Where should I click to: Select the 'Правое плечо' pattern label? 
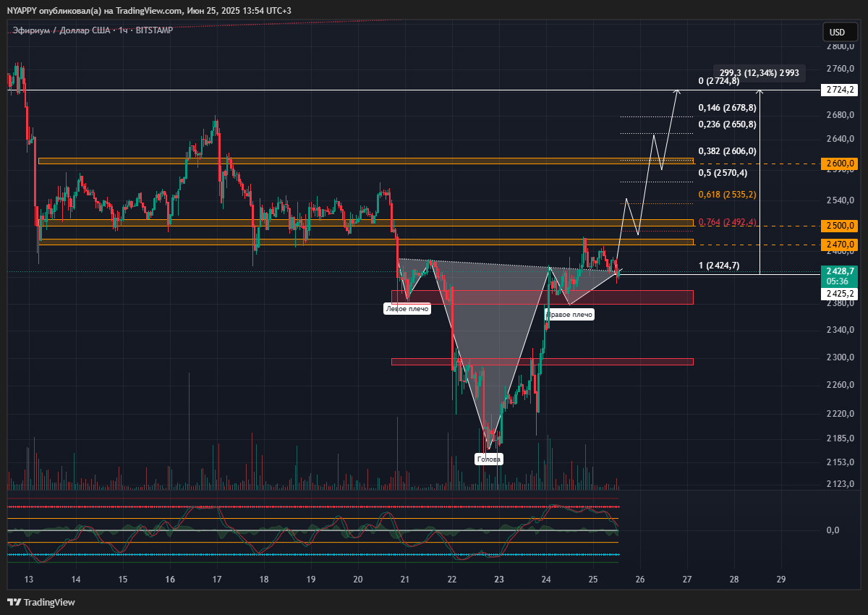pyautogui.click(x=569, y=314)
